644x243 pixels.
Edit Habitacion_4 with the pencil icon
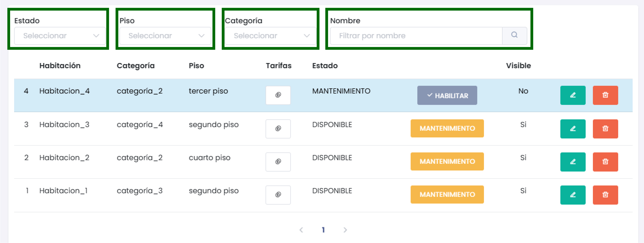pos(573,95)
